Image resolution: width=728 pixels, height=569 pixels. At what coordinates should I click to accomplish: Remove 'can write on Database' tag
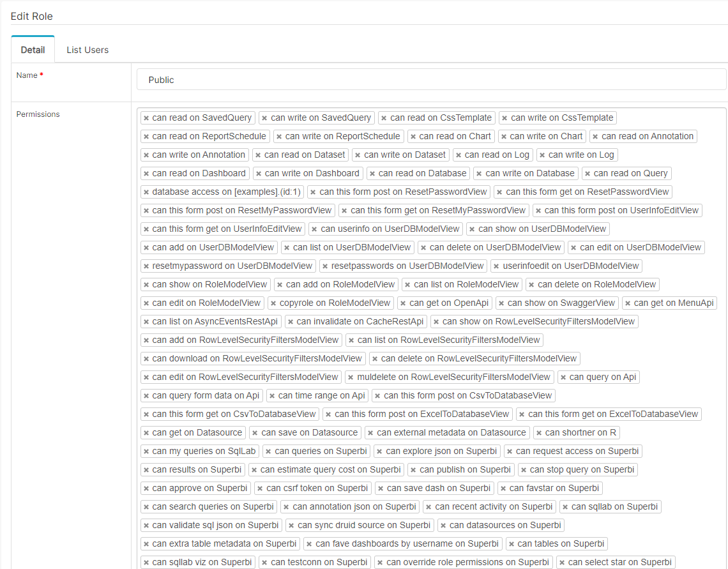point(479,174)
